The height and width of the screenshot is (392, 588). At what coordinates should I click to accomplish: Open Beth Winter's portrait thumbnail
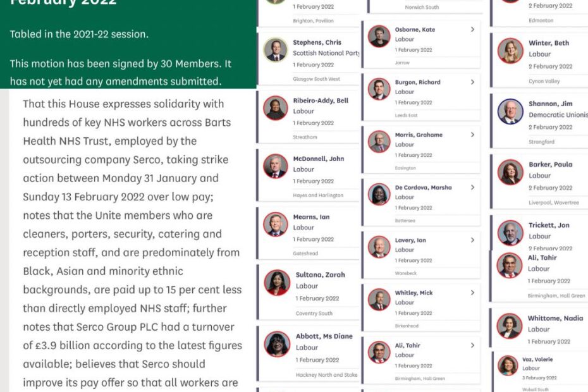[510, 51]
